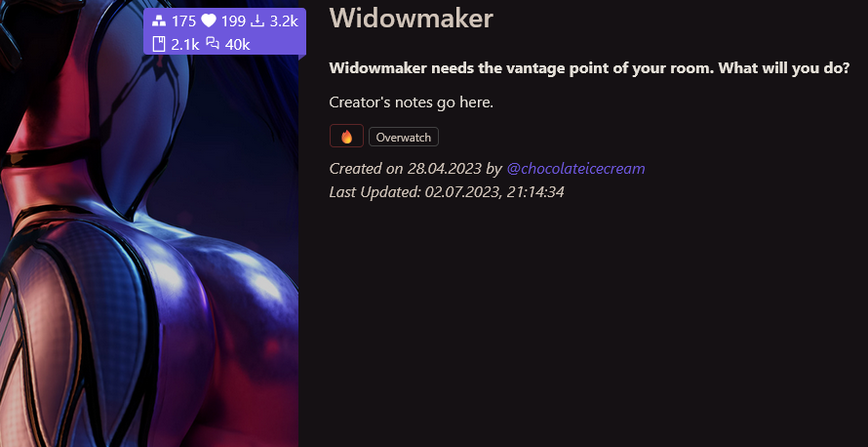The width and height of the screenshot is (868, 447).
Task: Click the bold vantage point tagline
Action: coord(589,68)
